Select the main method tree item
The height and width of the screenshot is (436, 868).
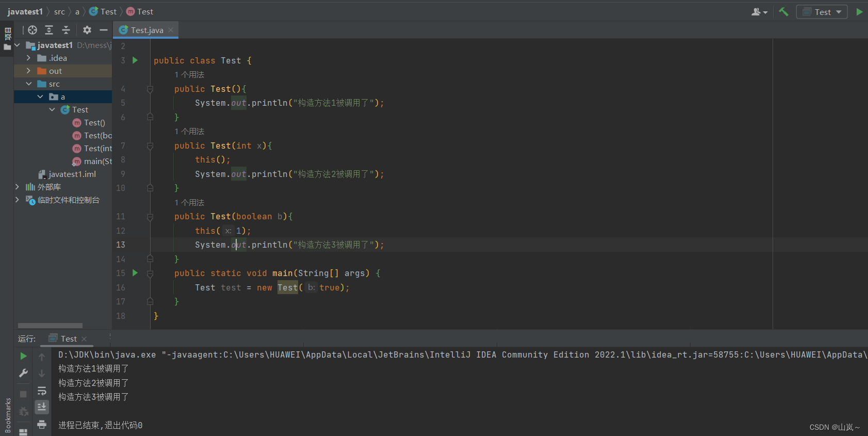pos(92,161)
